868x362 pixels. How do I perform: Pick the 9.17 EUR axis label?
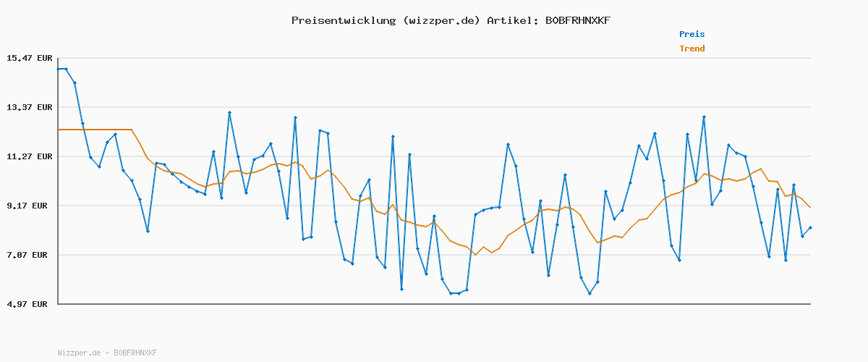click(29, 206)
